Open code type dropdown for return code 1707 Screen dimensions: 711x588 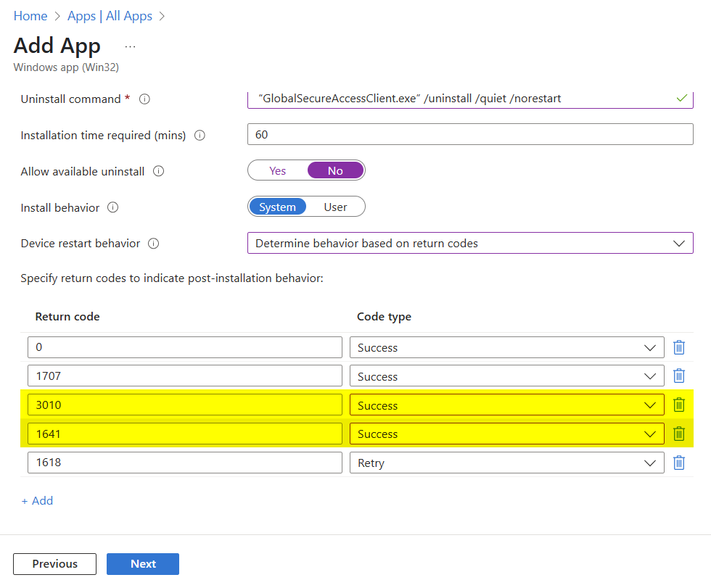(507, 376)
